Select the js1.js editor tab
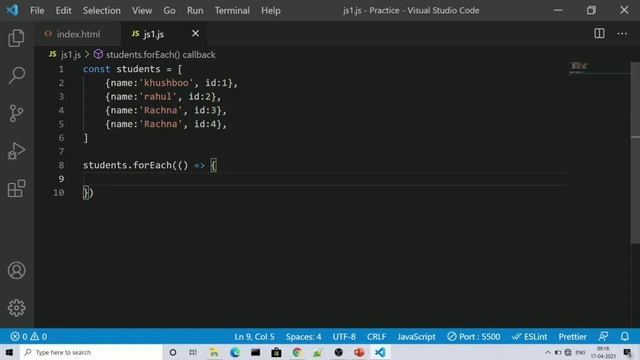This screenshot has width=640, height=360. click(x=153, y=34)
